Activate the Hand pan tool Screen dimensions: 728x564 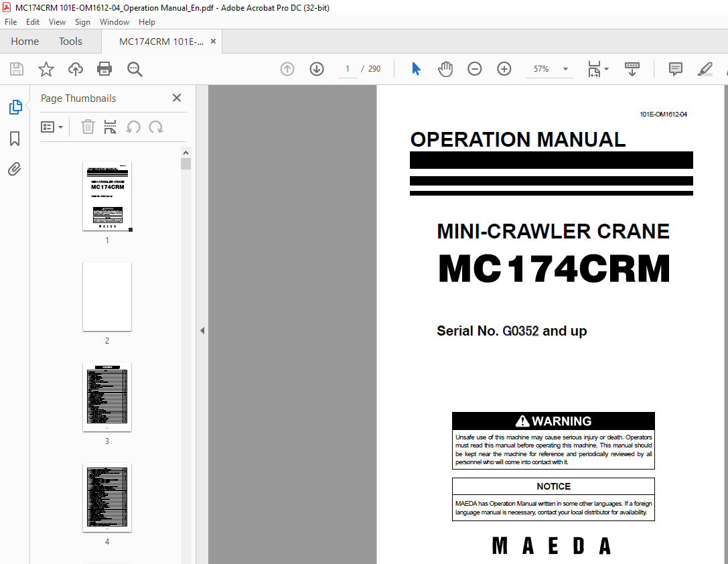point(445,69)
